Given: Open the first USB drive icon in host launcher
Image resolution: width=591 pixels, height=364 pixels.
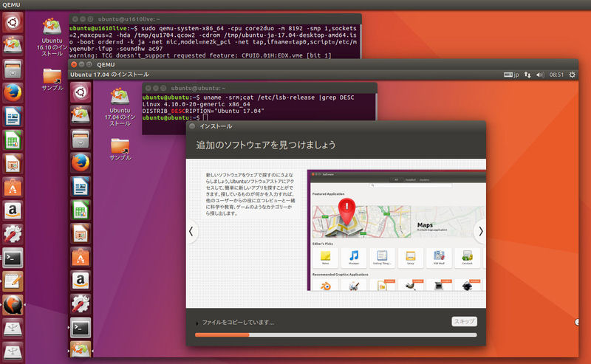Looking at the screenshot, I should (13, 329).
